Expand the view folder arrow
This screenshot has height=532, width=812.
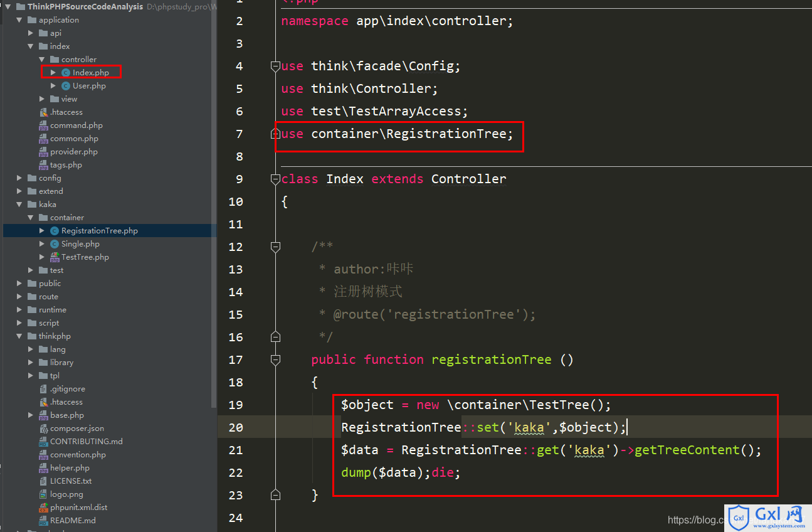coord(41,99)
